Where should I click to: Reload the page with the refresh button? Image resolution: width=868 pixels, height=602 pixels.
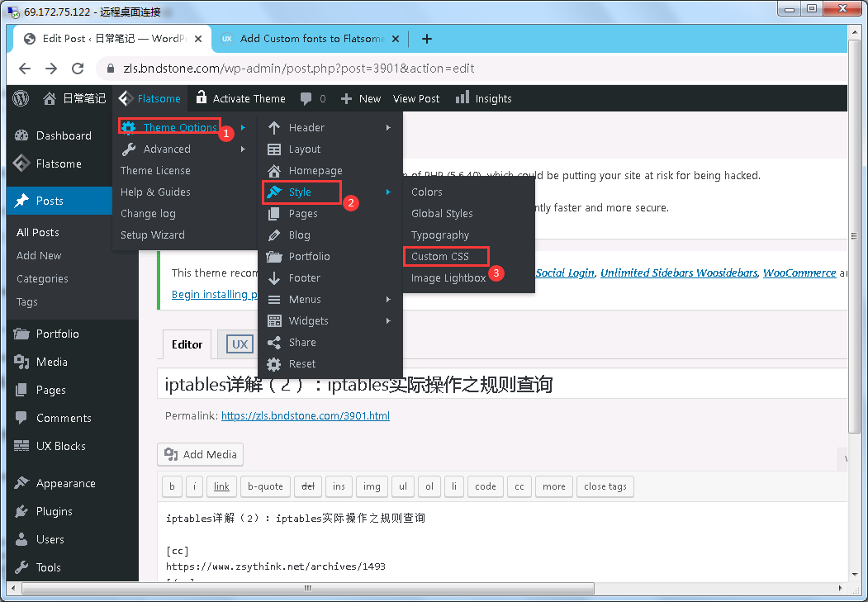tap(78, 69)
